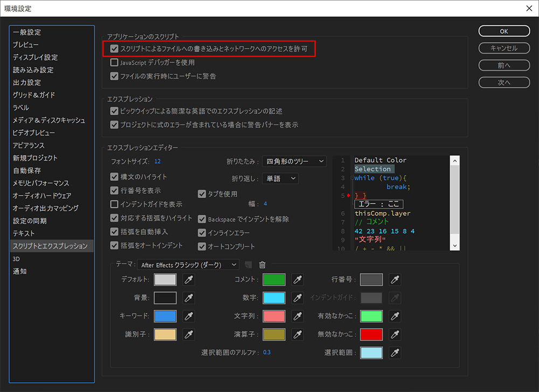
Task: Click the save theme icon beside trash
Action: pyautogui.click(x=248, y=264)
